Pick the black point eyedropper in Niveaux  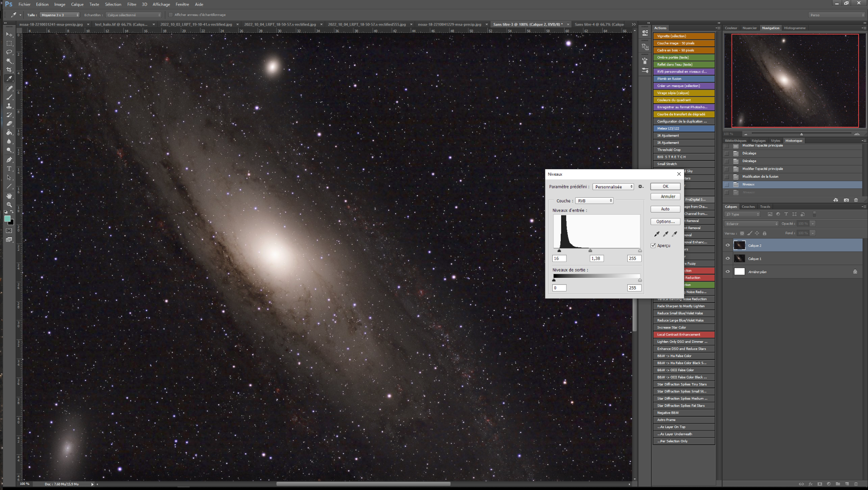click(x=657, y=234)
